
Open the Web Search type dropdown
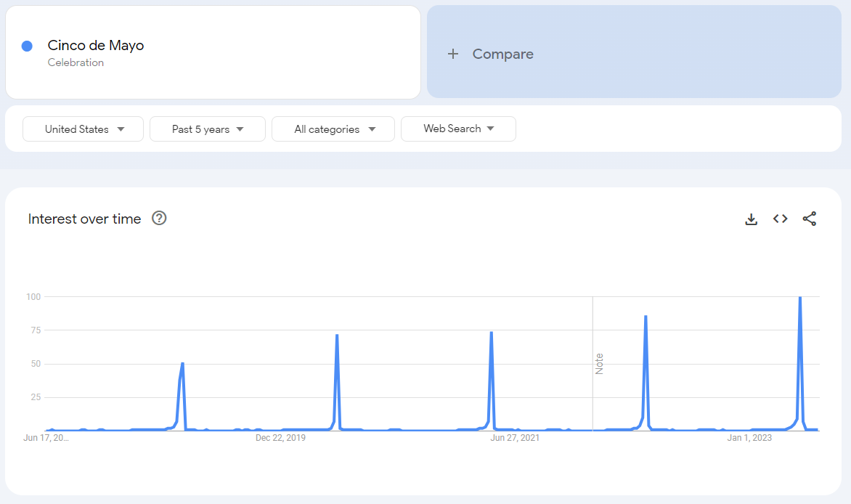click(x=459, y=129)
